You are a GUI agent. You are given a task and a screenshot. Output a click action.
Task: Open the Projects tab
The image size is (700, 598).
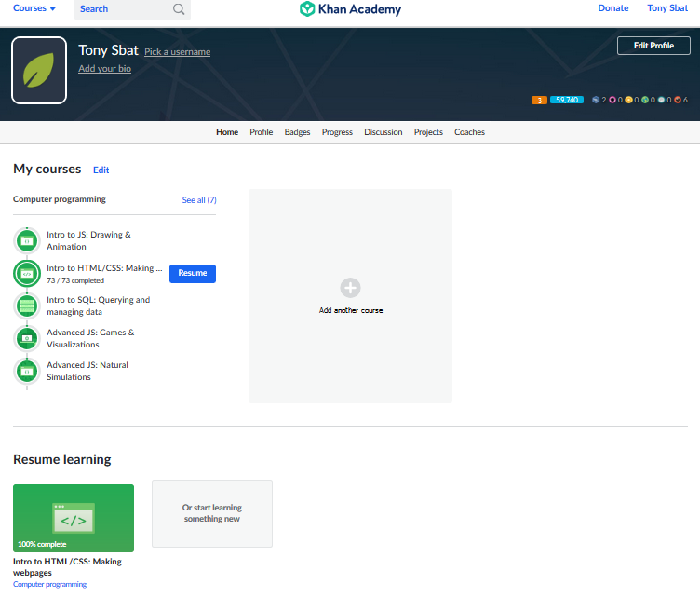pyautogui.click(x=428, y=132)
